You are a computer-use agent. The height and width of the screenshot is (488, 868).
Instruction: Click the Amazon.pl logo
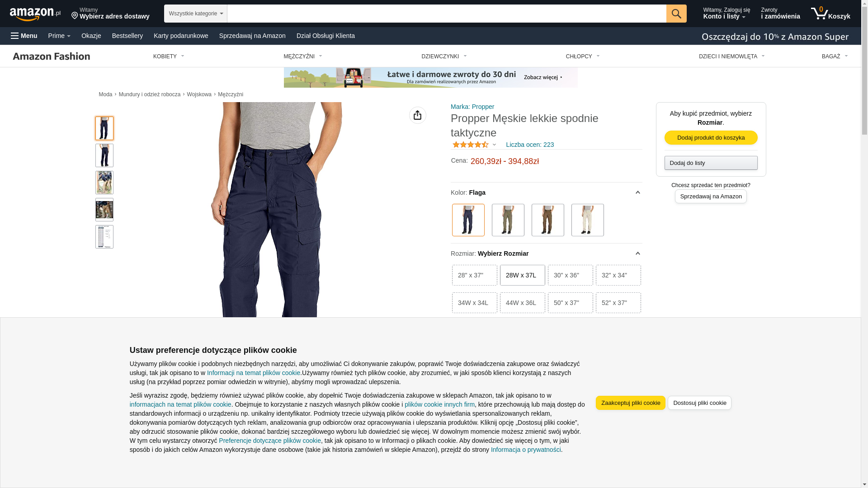point(35,14)
